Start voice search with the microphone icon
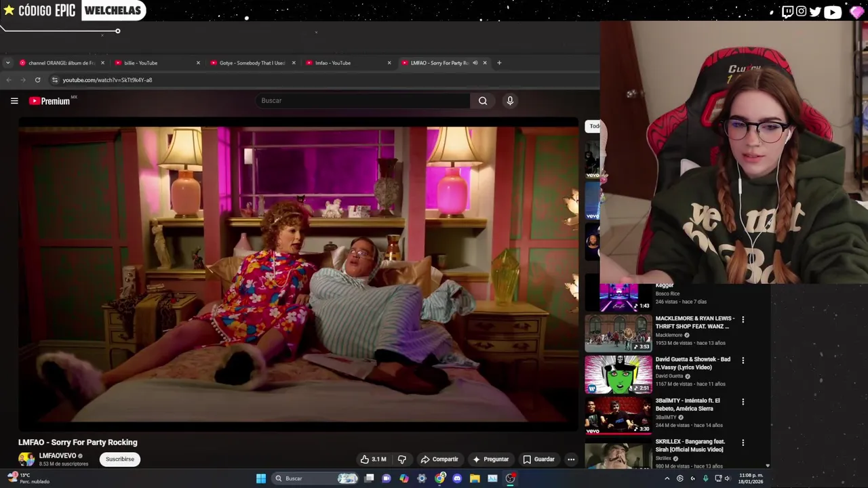 [x=510, y=100]
